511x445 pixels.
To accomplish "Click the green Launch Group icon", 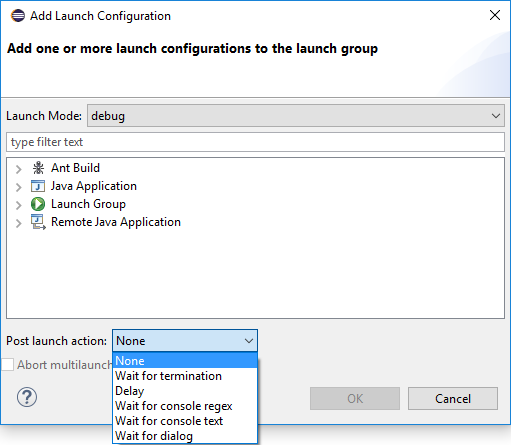I will click(x=38, y=204).
